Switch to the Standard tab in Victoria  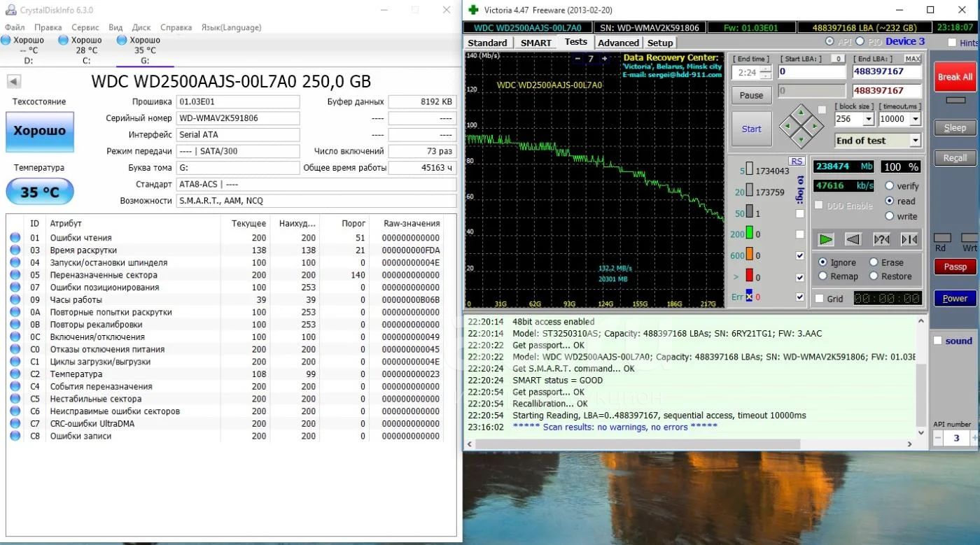(x=487, y=43)
